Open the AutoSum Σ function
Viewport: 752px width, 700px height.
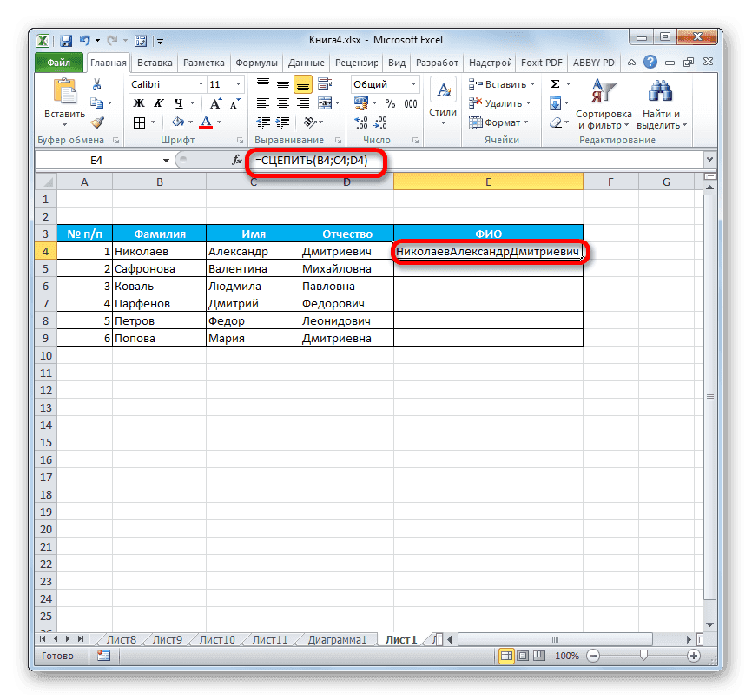pos(554,84)
